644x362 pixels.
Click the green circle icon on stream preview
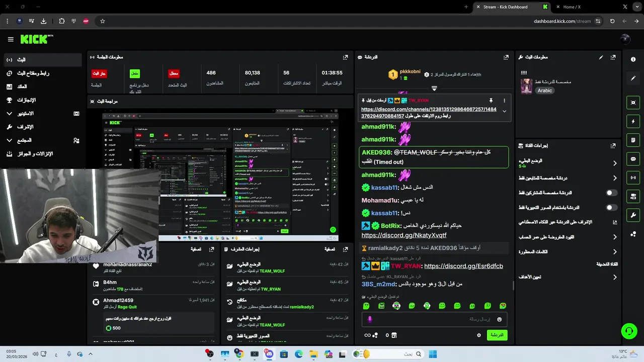(333, 230)
